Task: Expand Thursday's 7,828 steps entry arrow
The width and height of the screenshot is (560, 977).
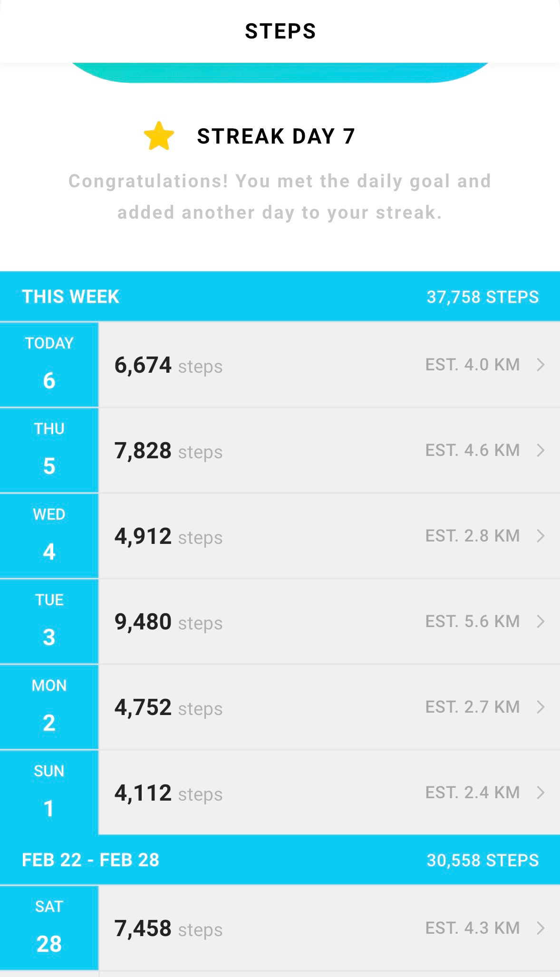Action: coord(540,450)
